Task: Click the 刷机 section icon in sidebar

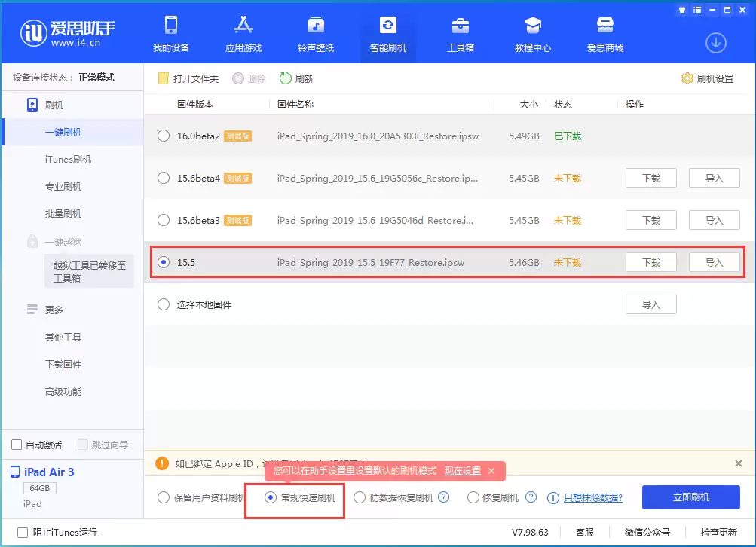Action: 32,105
